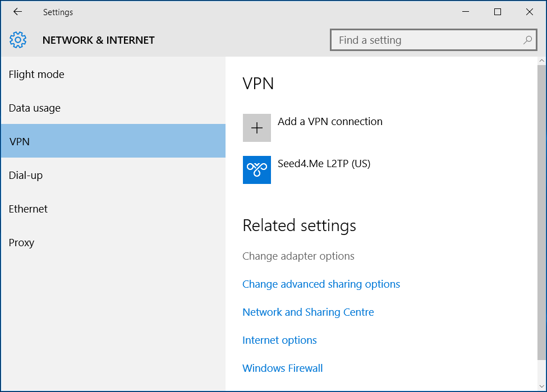Open Change advanced sharing options
The width and height of the screenshot is (547, 392).
tap(321, 284)
